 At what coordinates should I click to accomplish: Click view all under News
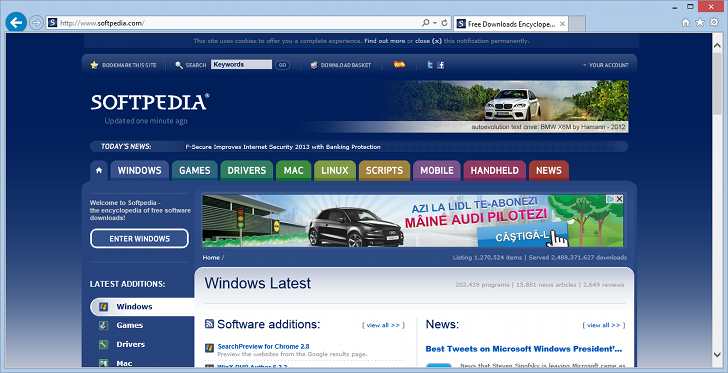coord(604,325)
